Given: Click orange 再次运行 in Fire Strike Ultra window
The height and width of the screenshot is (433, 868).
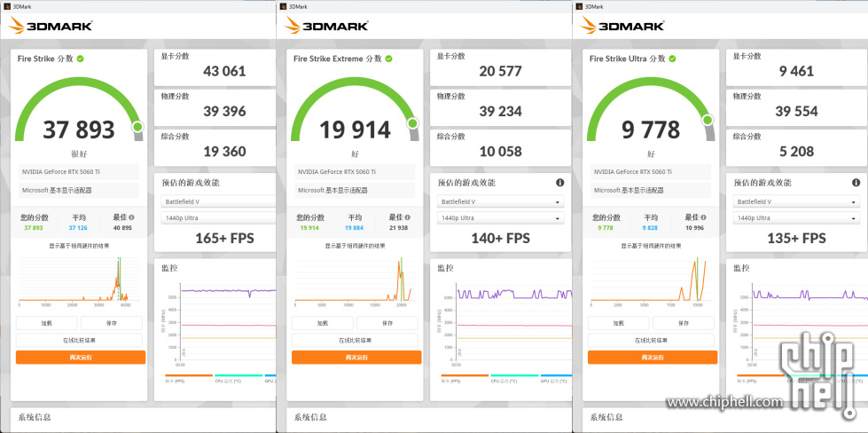Looking at the screenshot, I should pos(653,358).
